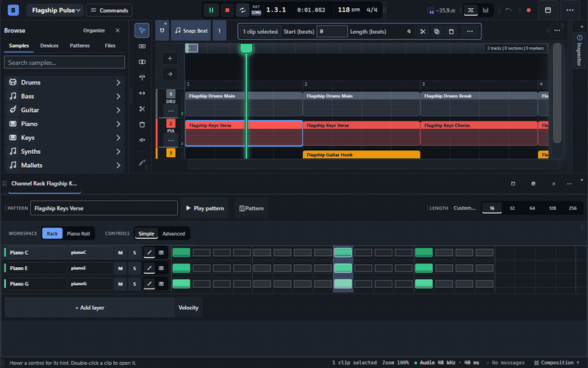The image size is (588, 368).
Task: Toggle loop playback
Action: 243,10
